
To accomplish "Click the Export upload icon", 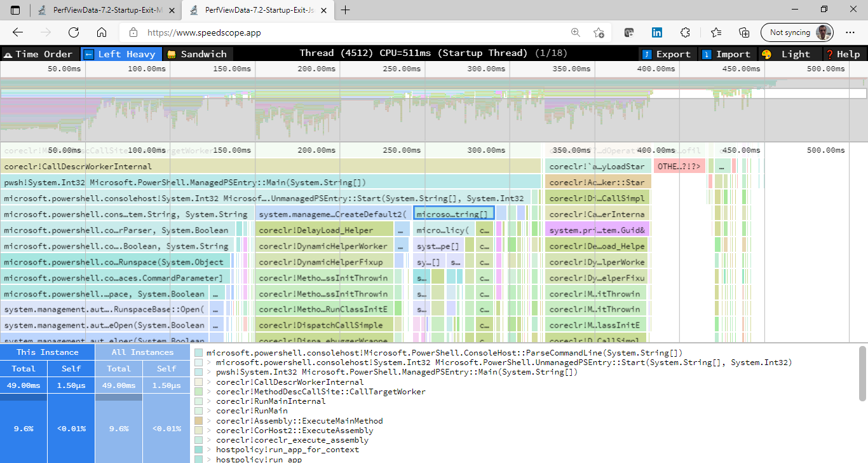I will tap(648, 54).
